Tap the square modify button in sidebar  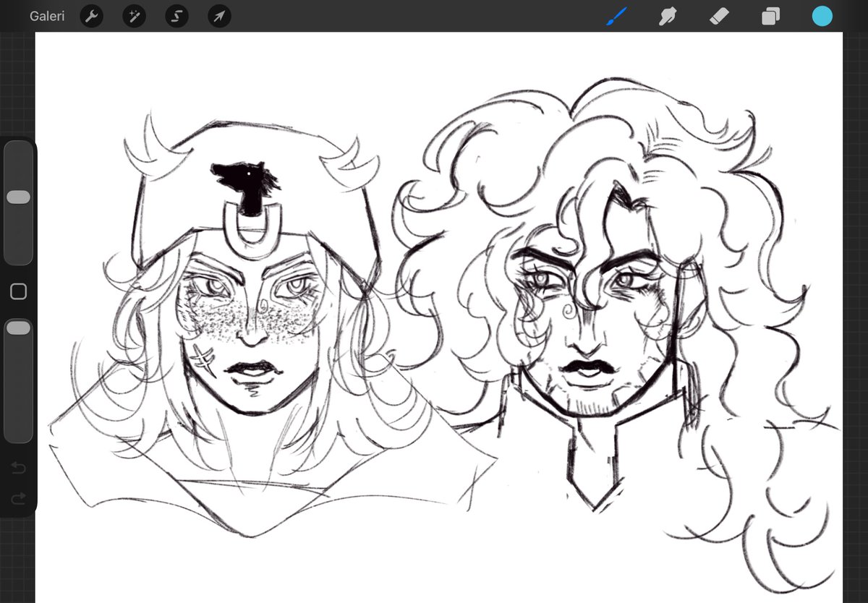(19, 291)
